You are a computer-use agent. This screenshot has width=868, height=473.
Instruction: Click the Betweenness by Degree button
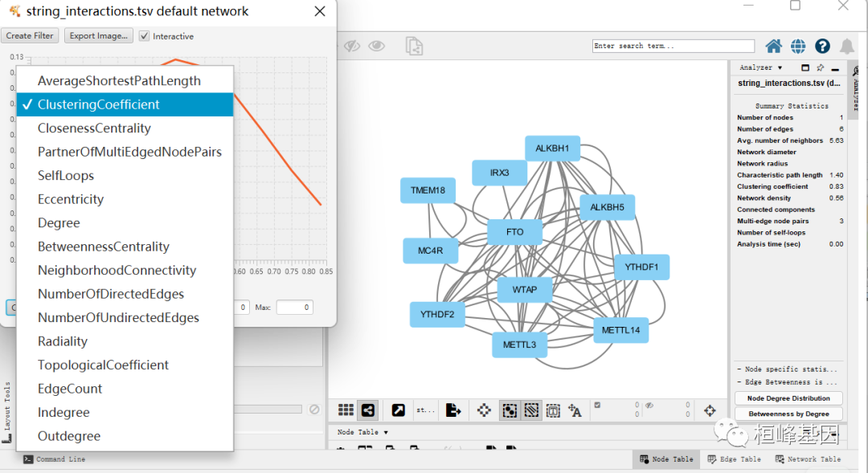pyautogui.click(x=788, y=414)
